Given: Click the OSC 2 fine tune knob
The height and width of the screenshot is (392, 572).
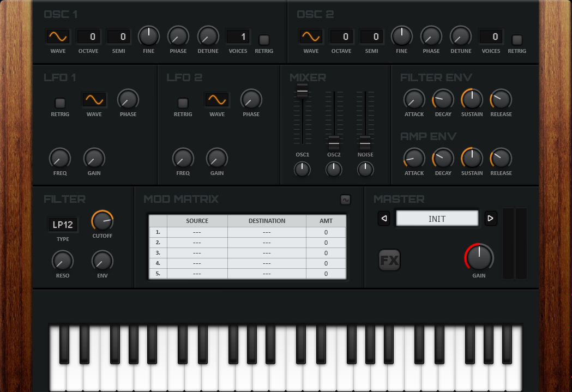Looking at the screenshot, I should click(402, 37).
